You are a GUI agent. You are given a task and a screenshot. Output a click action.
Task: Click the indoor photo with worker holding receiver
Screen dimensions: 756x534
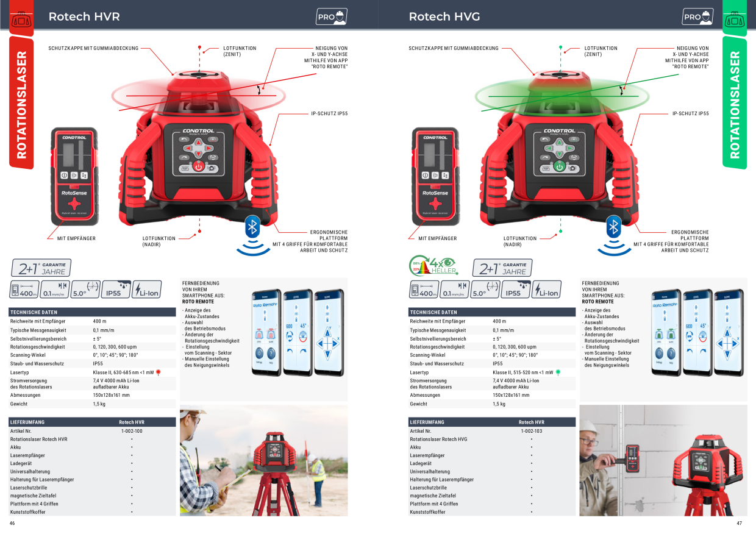click(x=663, y=460)
